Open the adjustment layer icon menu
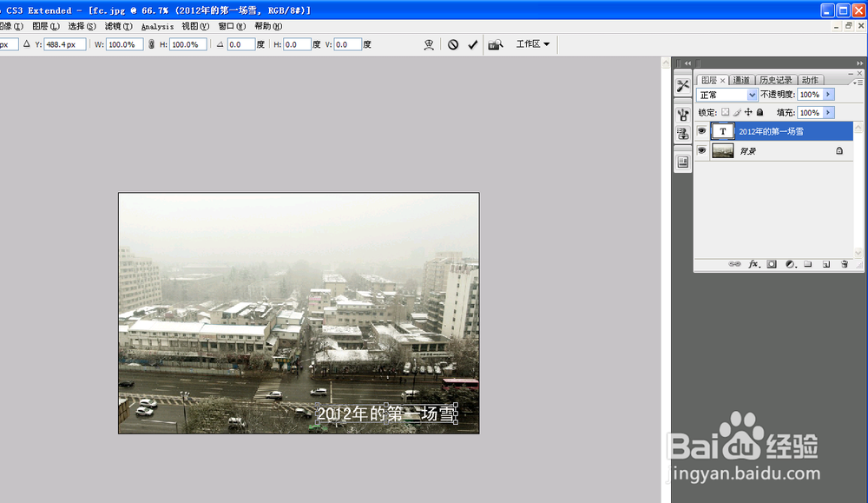 pos(790,263)
